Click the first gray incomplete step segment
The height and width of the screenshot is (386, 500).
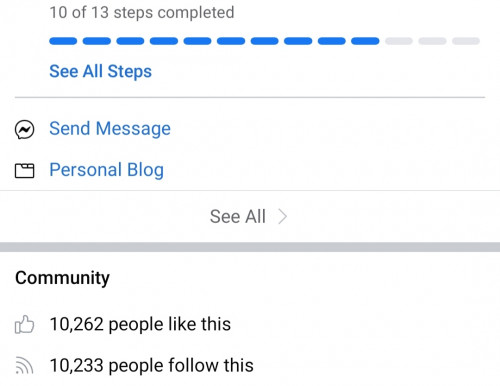pos(399,41)
